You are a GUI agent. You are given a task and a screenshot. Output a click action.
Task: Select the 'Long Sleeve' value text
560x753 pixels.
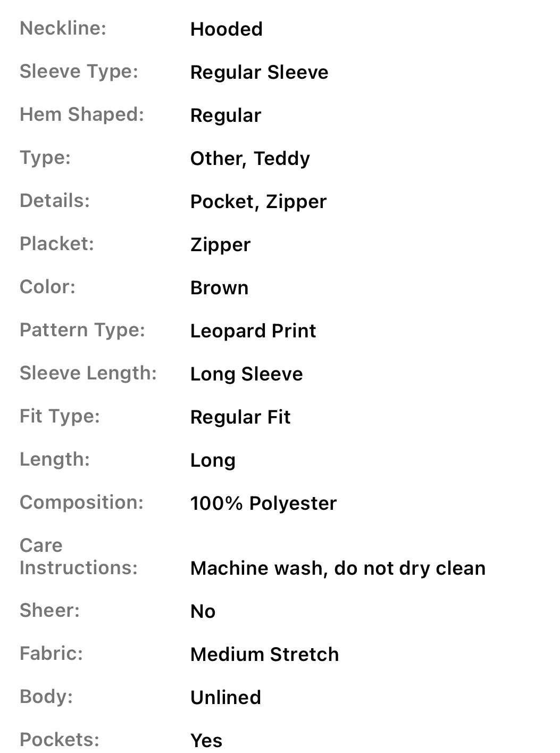246,374
